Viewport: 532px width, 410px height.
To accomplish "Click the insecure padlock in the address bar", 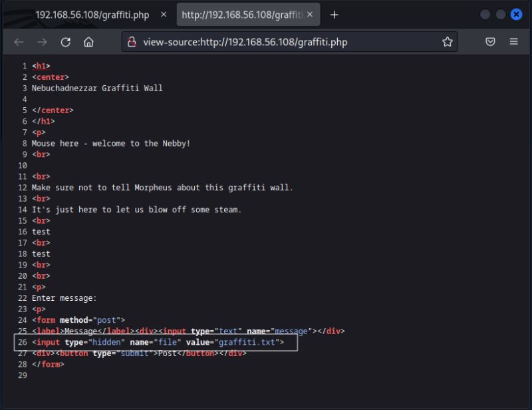I will [132, 41].
